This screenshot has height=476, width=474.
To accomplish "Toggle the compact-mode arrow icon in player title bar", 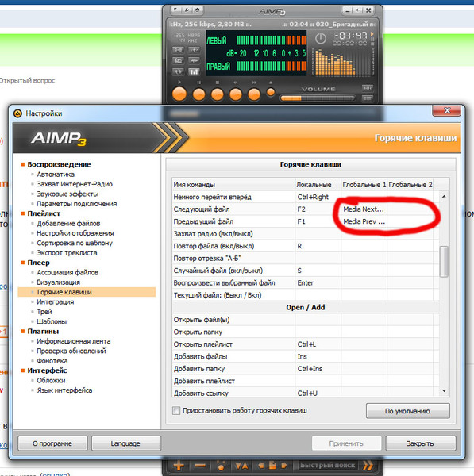I will click(x=358, y=10).
